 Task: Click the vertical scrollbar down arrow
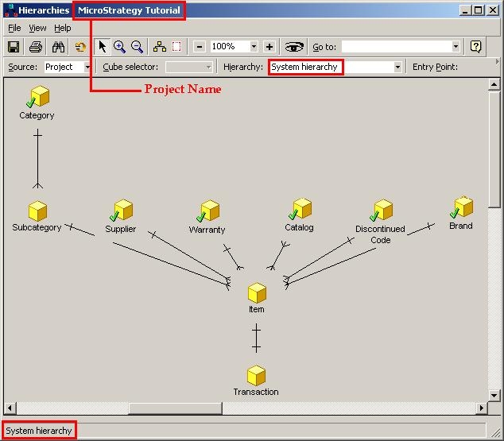(494, 396)
